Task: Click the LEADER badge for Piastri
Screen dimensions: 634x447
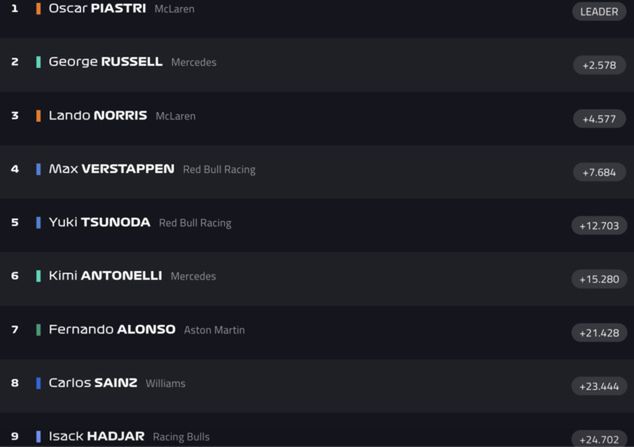Action: coord(599,11)
